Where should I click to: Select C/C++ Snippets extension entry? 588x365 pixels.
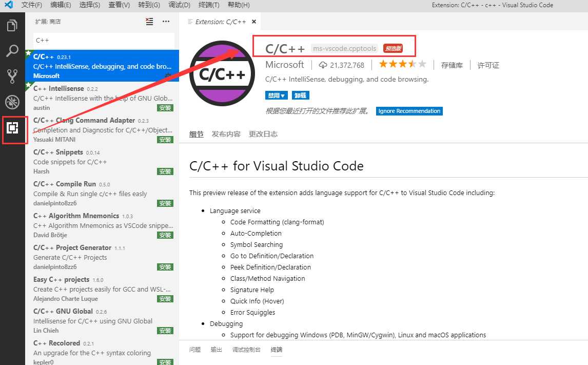[102, 161]
